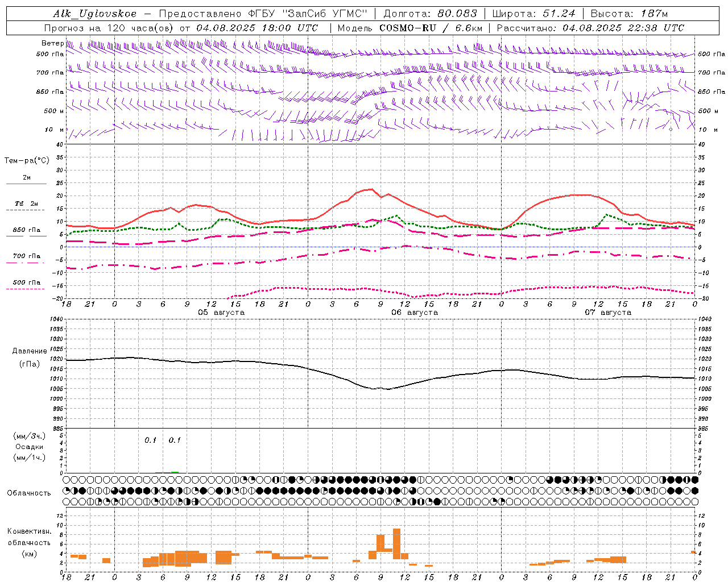This screenshot has width=728, height=582.
Task: Click the tallest orange convective cloud bar
Action: click(396, 544)
